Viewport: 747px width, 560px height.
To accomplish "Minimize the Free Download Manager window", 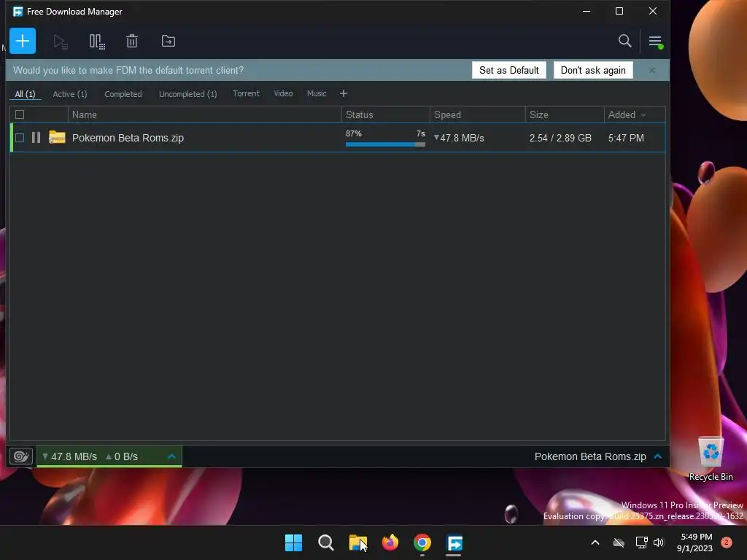I will (587, 11).
